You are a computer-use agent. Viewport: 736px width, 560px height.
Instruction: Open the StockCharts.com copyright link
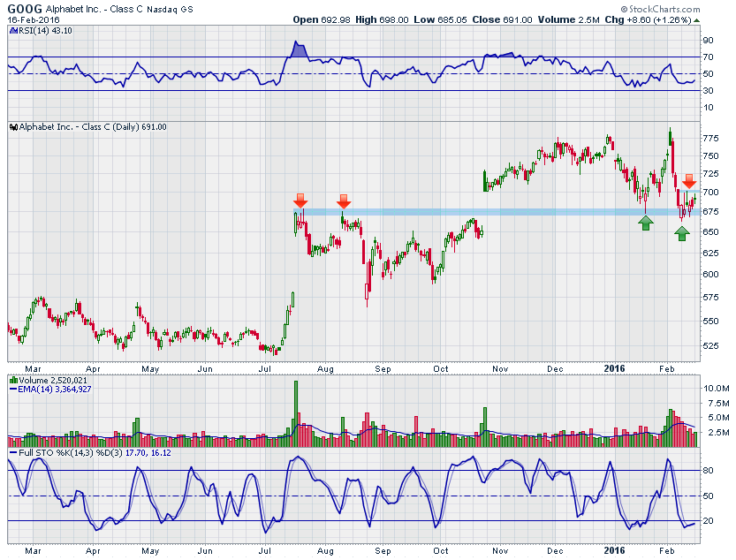click(x=660, y=9)
